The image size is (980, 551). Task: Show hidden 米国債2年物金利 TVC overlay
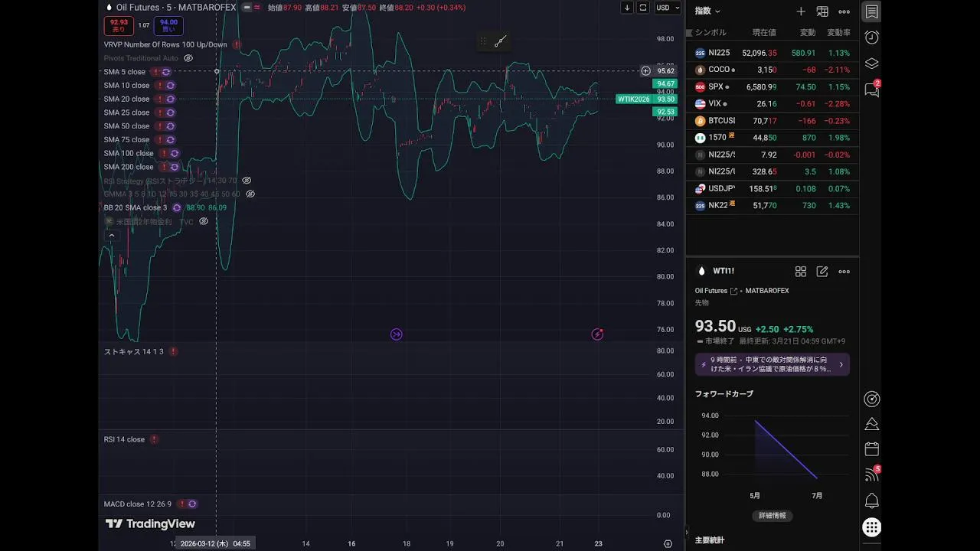click(x=204, y=222)
